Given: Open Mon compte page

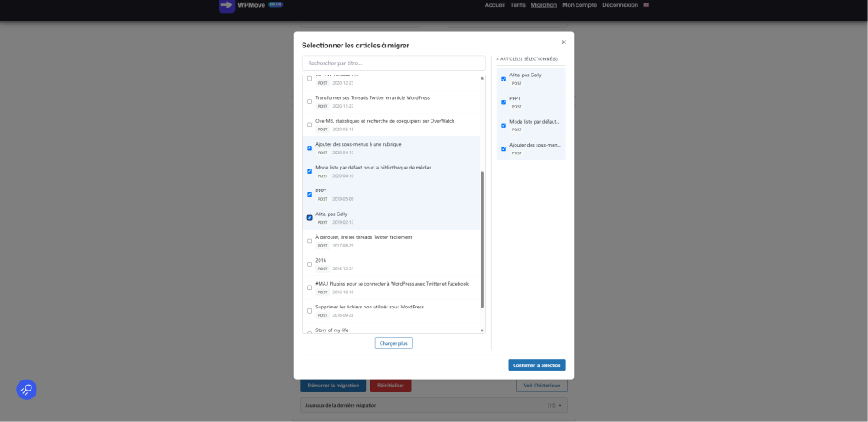Looking at the screenshot, I should [x=579, y=5].
